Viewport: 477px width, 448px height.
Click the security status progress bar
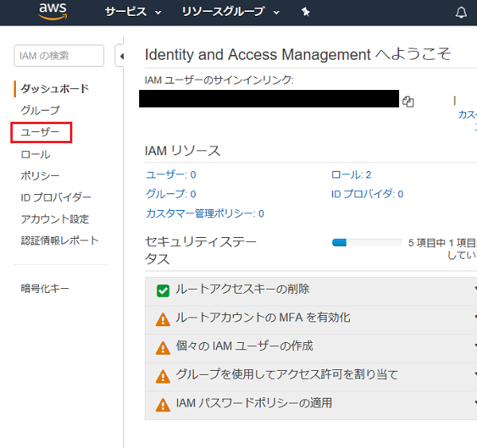tap(366, 243)
